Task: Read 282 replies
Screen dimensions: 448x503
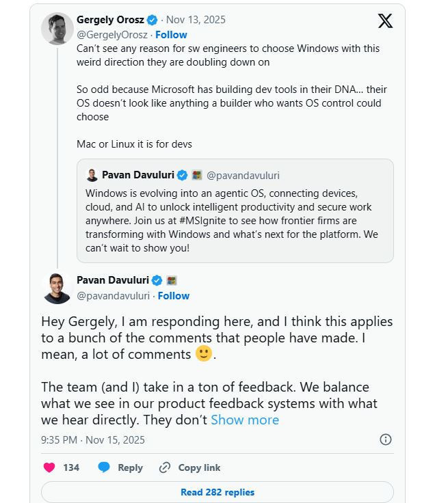Action: pos(218,492)
